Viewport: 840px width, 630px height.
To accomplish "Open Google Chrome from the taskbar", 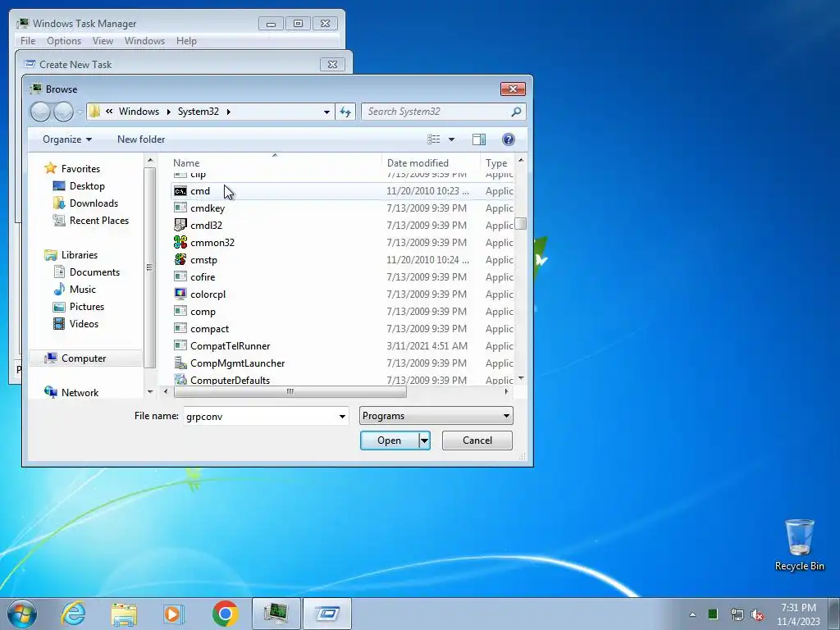I will click(226, 614).
